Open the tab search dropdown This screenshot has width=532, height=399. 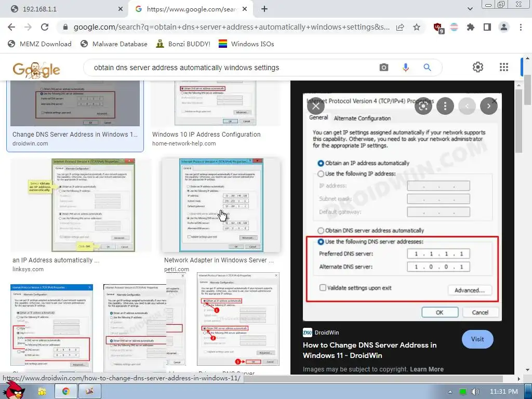470,9
